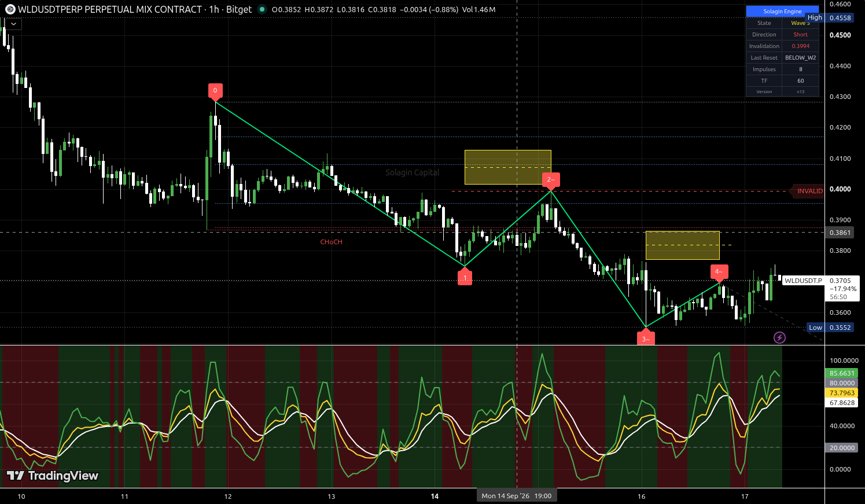Click the 67.8628 white indicator value

pos(842,403)
